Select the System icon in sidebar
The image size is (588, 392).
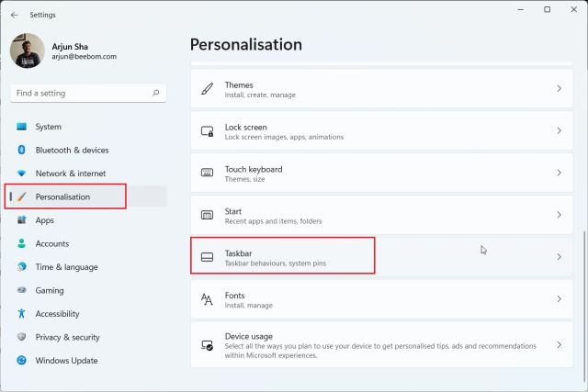coord(22,127)
